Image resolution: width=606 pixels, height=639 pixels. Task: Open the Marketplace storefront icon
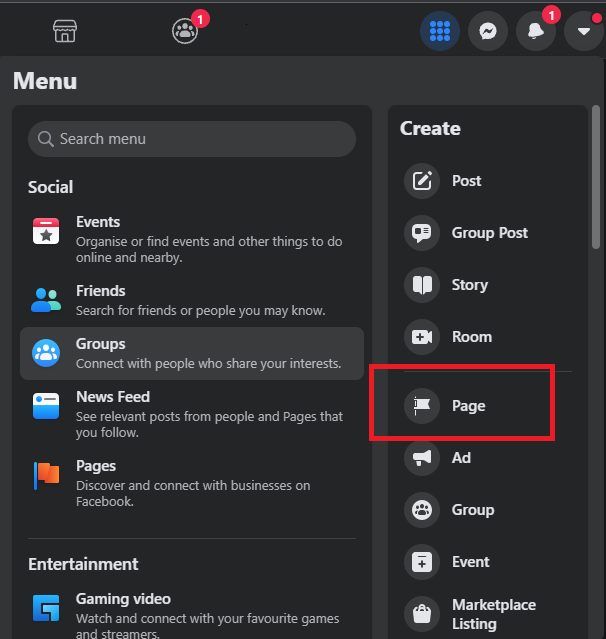tap(65, 31)
